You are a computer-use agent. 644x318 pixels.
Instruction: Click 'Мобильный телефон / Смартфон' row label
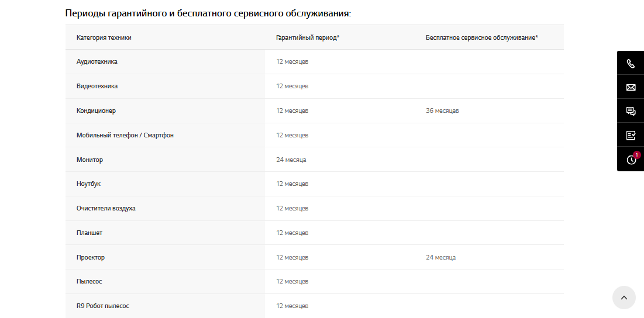point(125,135)
